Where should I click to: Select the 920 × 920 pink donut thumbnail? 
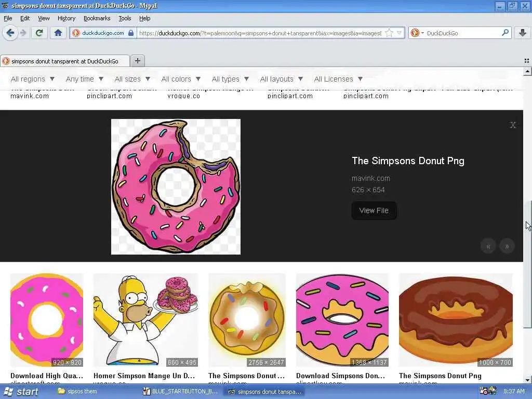tap(47, 320)
